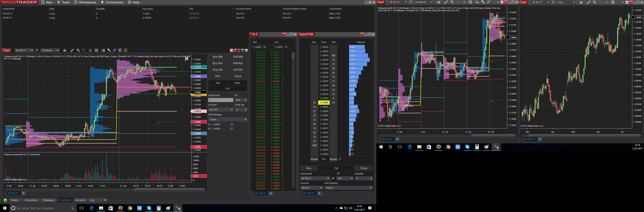Click the red link button in SuperDOM window

click(362, 35)
